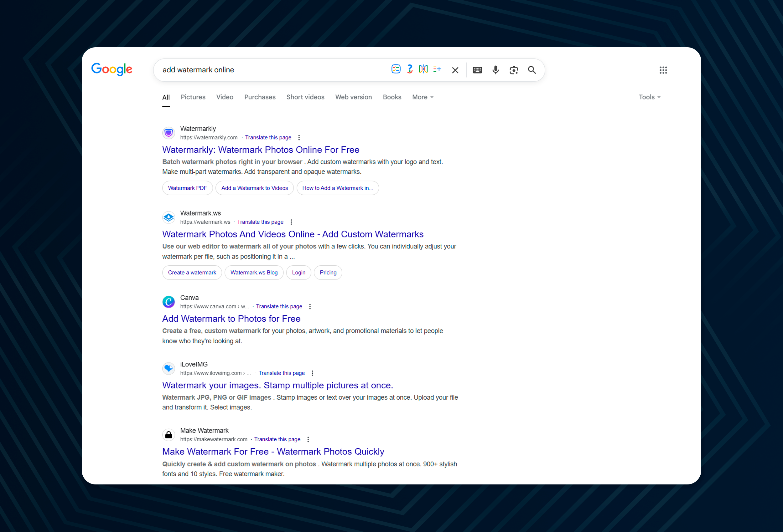Open the virtual keyboard input tool
The width and height of the screenshot is (783, 532).
coord(477,70)
